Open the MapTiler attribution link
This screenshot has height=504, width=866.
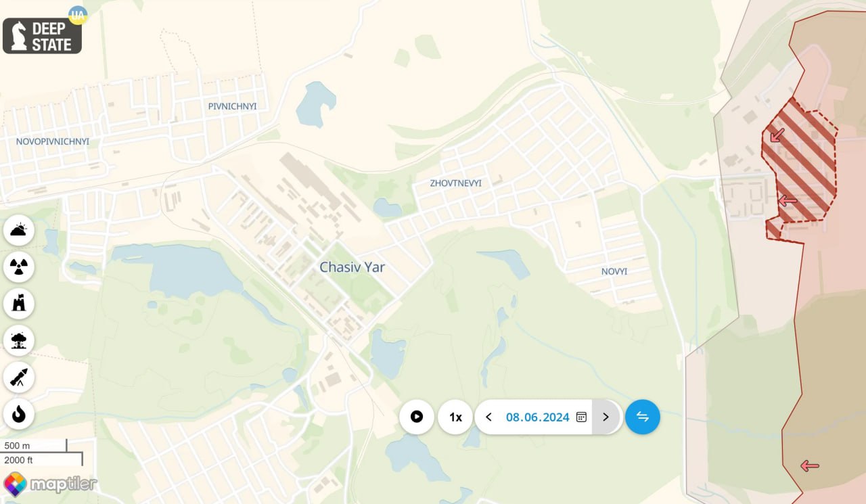(51, 484)
